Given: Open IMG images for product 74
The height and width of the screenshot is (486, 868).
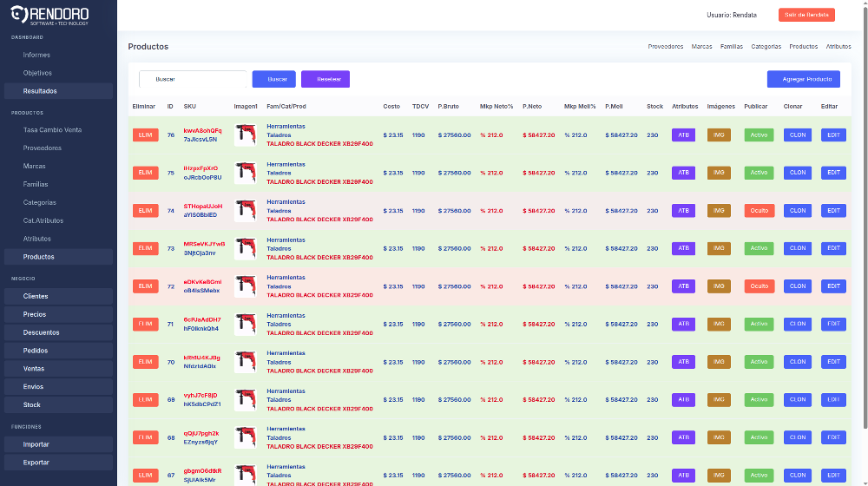Looking at the screenshot, I should click(x=719, y=211).
